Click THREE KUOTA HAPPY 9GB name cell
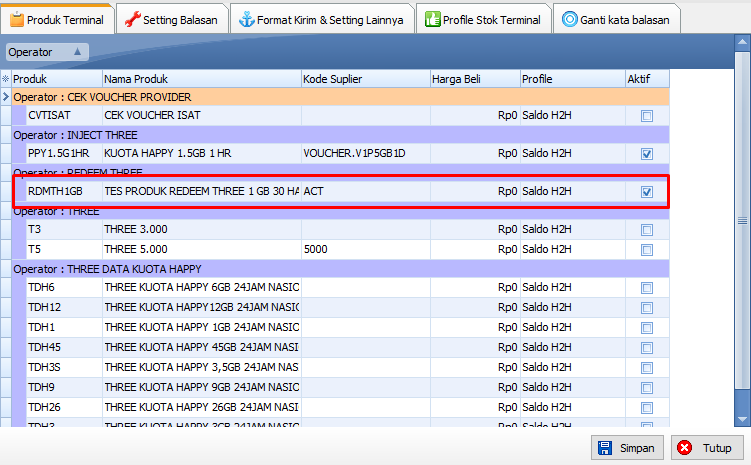This screenshot has width=751, height=465. [x=202, y=387]
